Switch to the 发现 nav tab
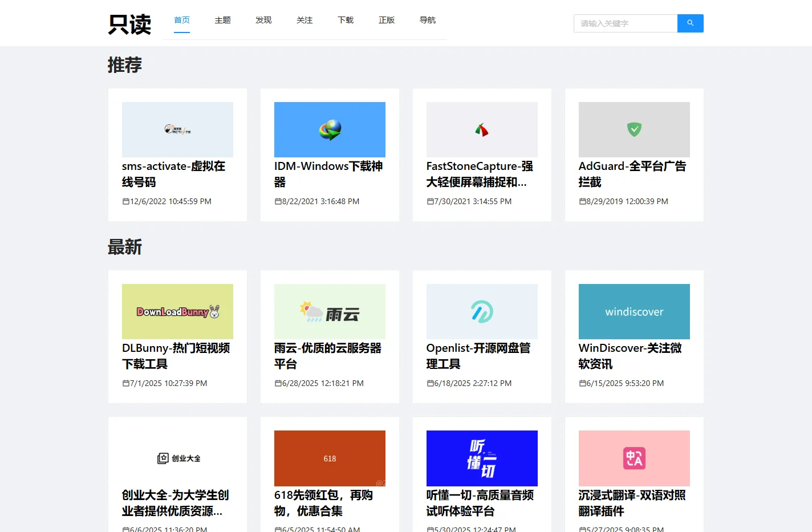The height and width of the screenshot is (532, 812). (264, 20)
